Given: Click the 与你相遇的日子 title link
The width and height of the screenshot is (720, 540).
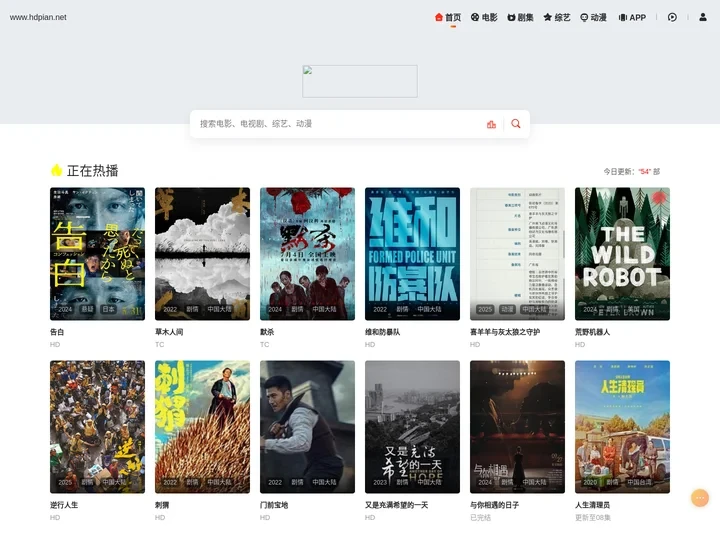Looking at the screenshot, I should [495, 505].
